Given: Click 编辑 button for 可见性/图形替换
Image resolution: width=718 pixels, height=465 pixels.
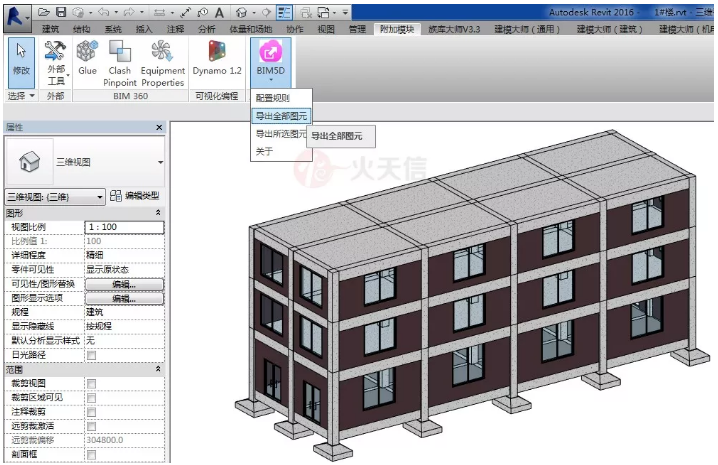Looking at the screenshot, I should coord(124,284).
